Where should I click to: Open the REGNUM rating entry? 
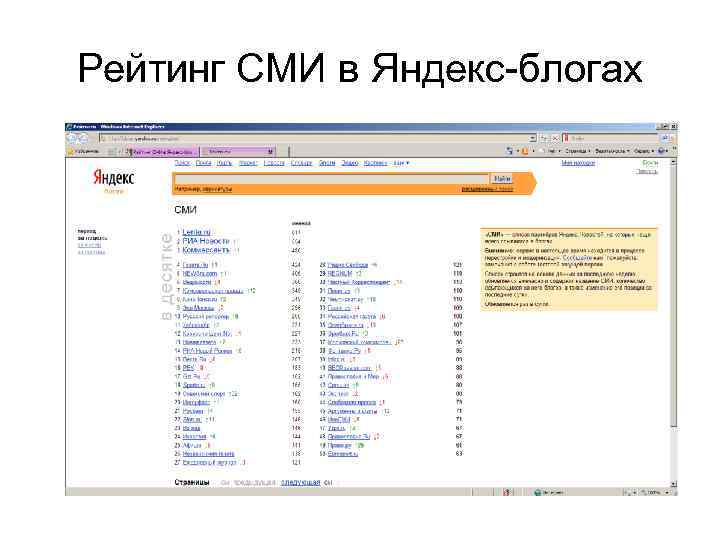point(340,274)
